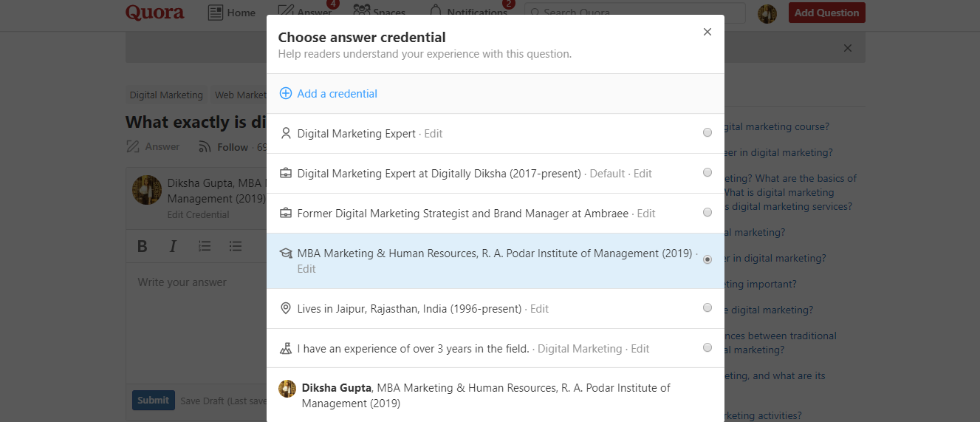Viewport: 980px width, 422px height.
Task: Pick the Former Ambraee Brand Manager radio
Action: click(x=707, y=213)
